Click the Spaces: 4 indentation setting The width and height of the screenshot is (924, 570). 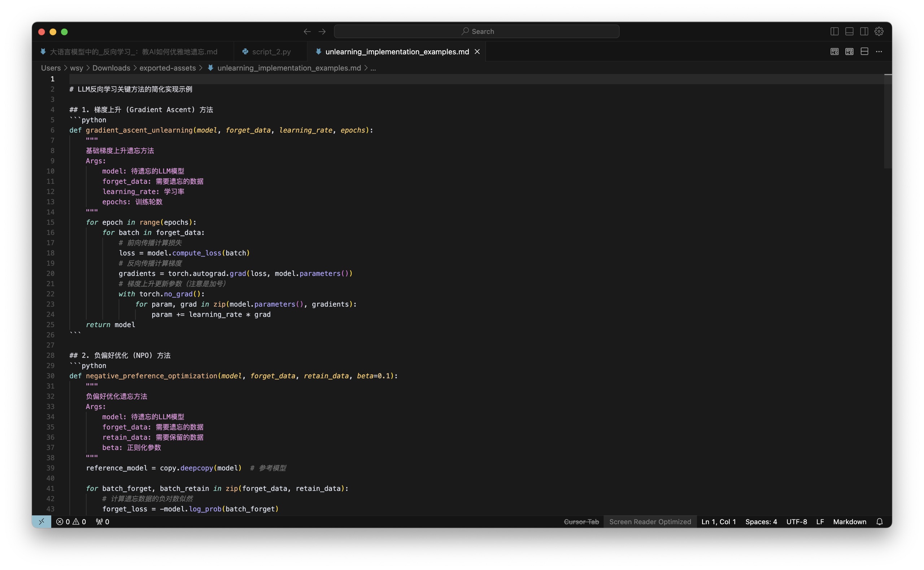(x=761, y=521)
